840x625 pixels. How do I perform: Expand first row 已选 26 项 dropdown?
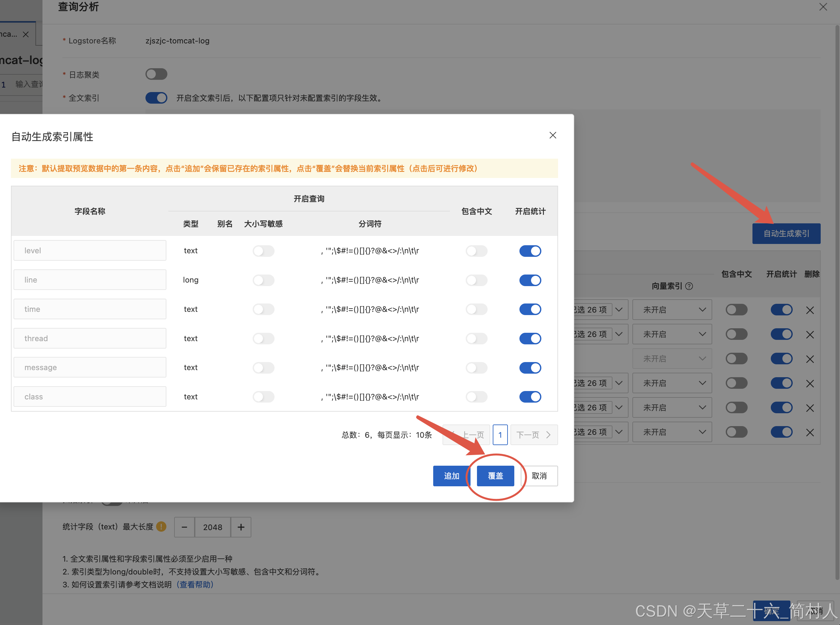click(619, 310)
